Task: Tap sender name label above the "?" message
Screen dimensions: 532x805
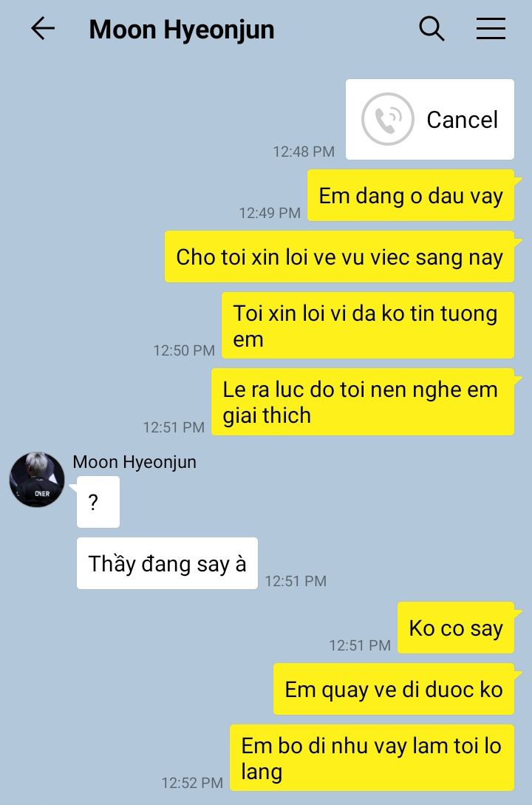Action: 134,461
